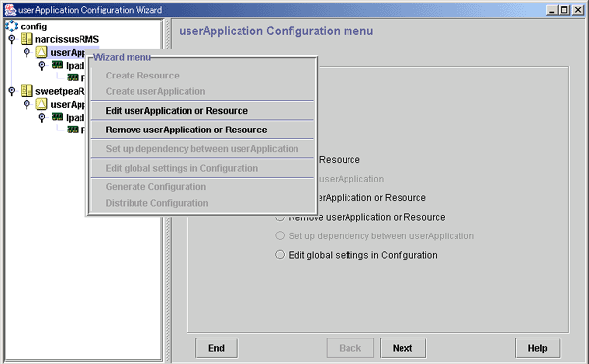Select Set up dependency between userApplication radio
The height and width of the screenshot is (364, 589).
[x=280, y=235]
